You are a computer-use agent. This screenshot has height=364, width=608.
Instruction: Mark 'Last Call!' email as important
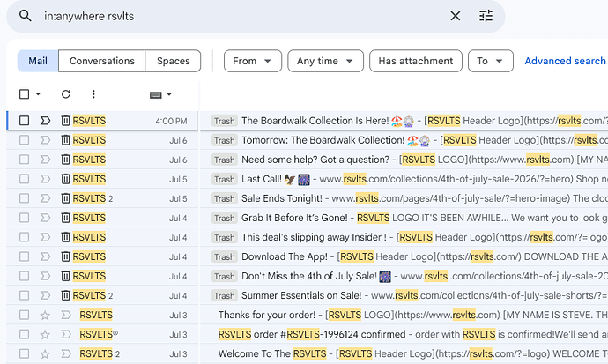click(x=45, y=179)
